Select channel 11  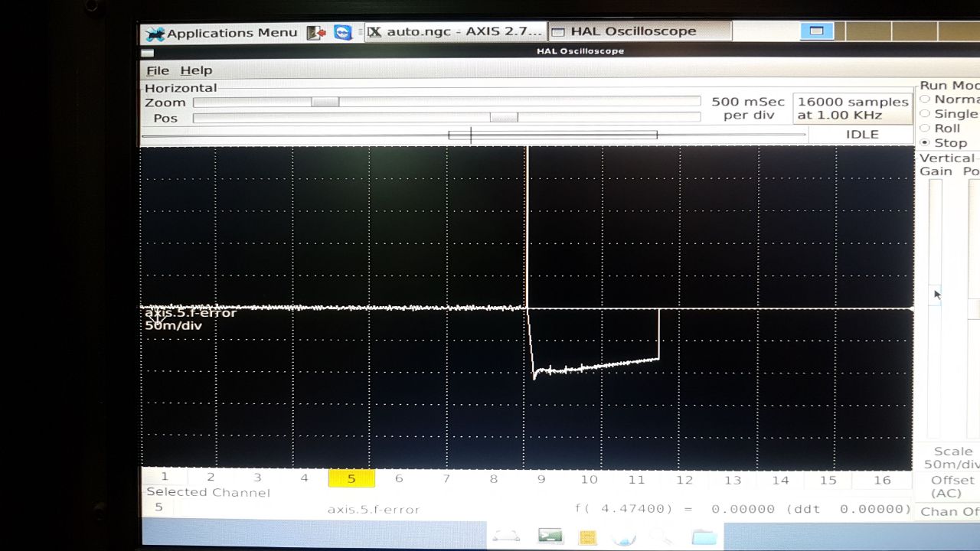pos(636,479)
